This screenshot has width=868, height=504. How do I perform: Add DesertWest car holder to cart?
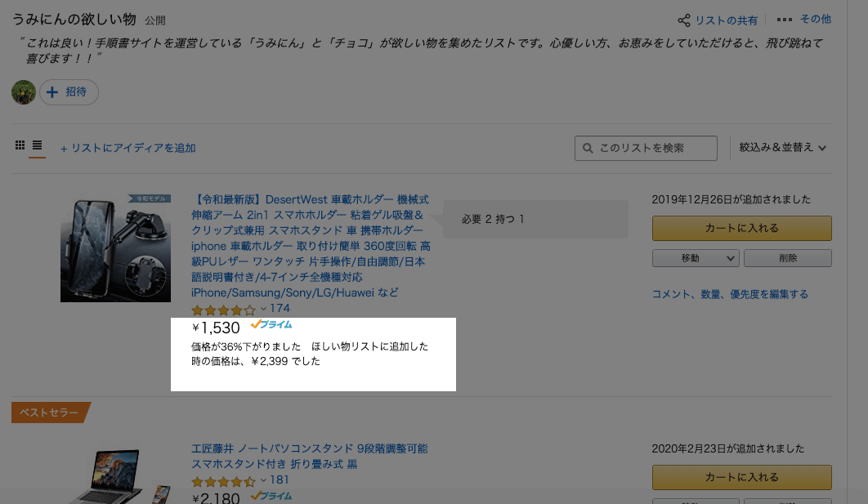(741, 228)
